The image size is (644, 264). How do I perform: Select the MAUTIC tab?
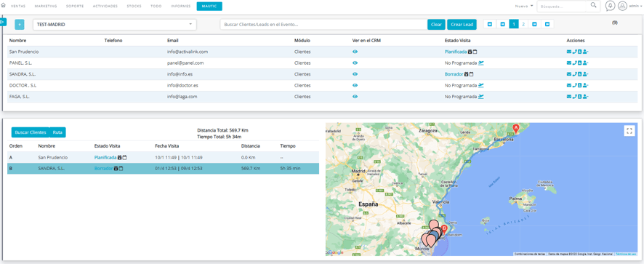coord(209,6)
